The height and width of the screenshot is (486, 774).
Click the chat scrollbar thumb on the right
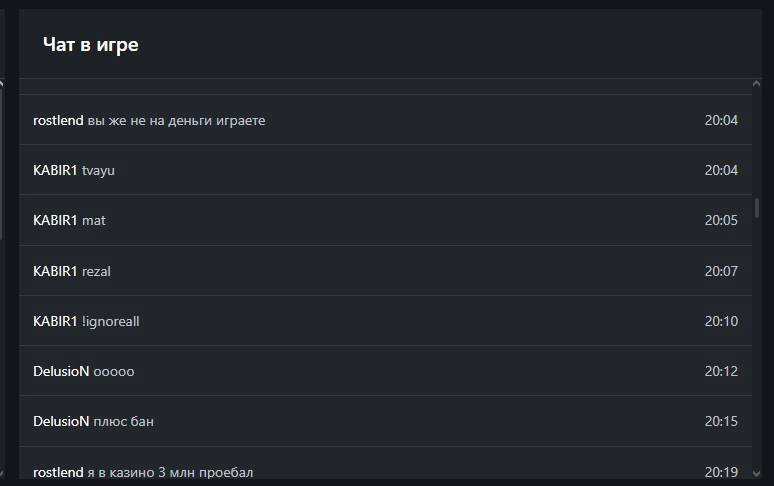(x=757, y=208)
